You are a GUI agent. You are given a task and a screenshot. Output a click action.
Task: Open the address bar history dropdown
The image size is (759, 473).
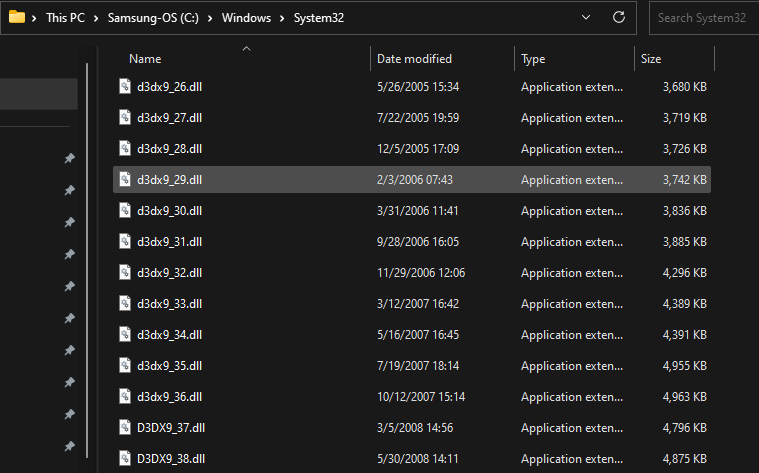pos(588,18)
